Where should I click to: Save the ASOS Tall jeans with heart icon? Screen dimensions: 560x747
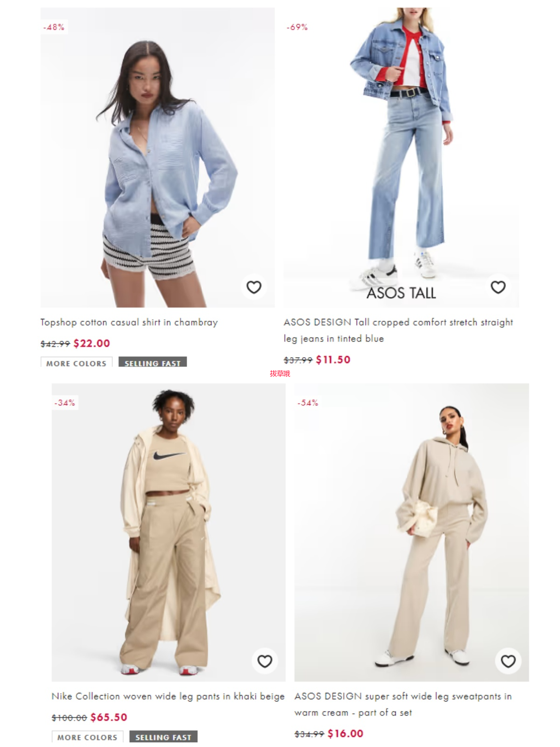(498, 287)
